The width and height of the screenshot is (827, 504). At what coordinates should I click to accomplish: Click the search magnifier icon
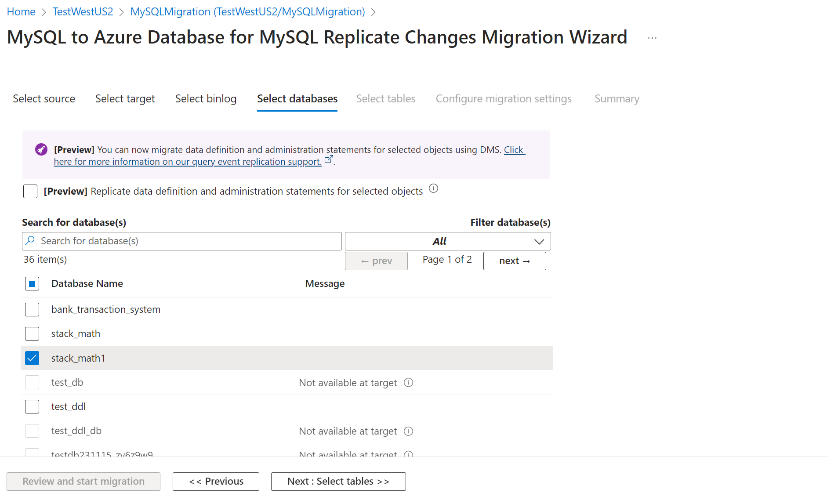30,241
